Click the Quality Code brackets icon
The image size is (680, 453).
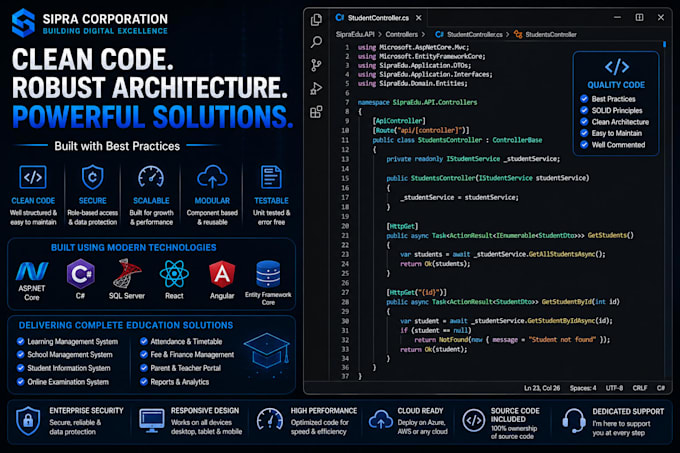(617, 67)
